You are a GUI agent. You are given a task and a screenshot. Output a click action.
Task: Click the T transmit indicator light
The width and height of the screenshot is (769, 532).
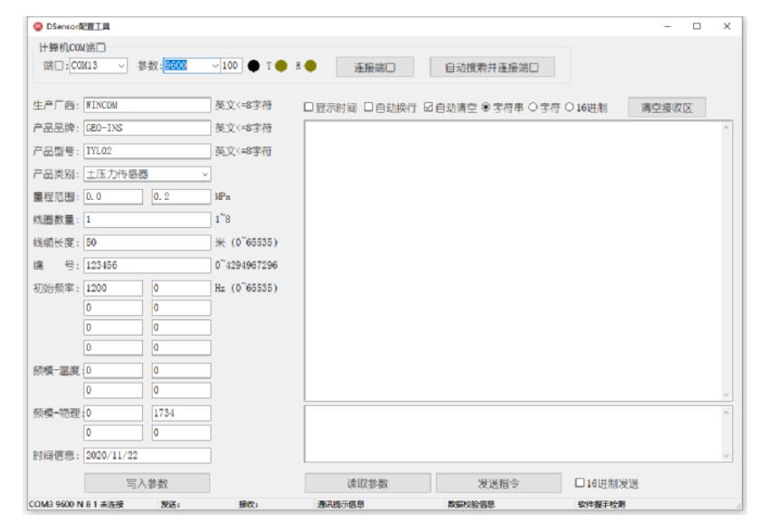point(281,66)
